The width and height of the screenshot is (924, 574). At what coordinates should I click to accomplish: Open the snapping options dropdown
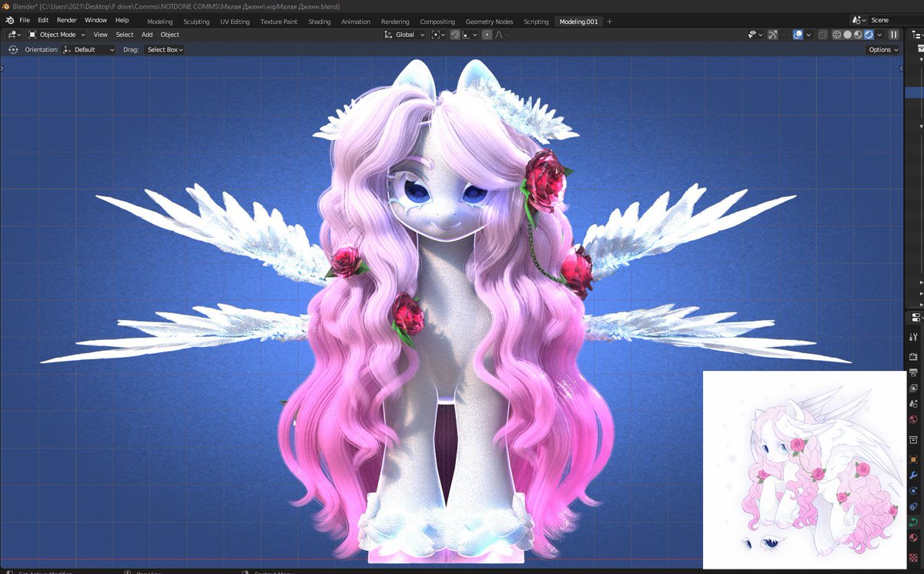(x=469, y=35)
